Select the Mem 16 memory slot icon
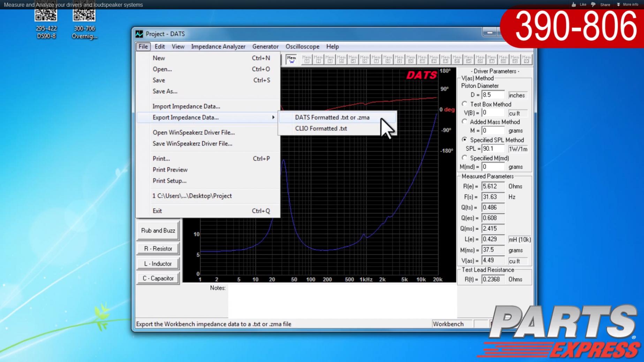The height and width of the screenshot is (362, 644). 480,60
